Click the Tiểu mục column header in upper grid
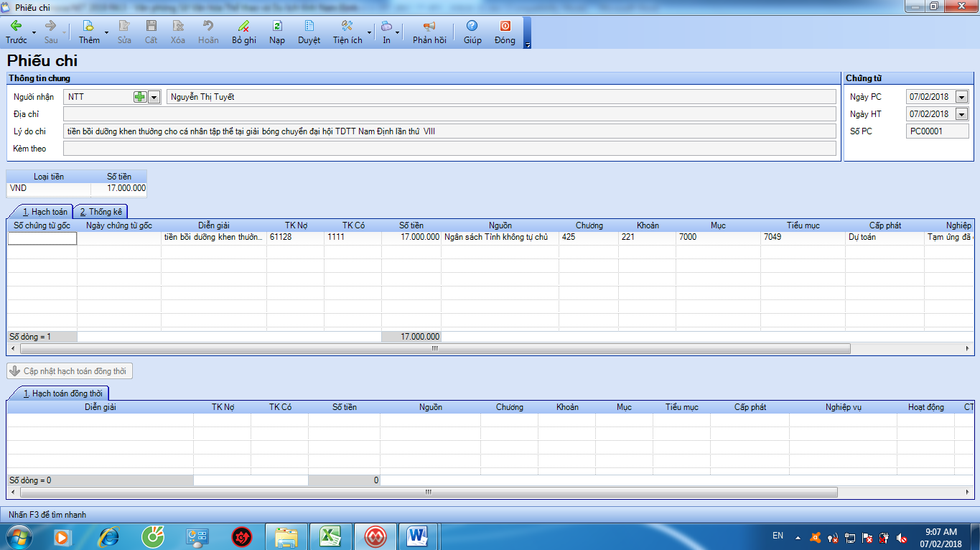 point(803,225)
